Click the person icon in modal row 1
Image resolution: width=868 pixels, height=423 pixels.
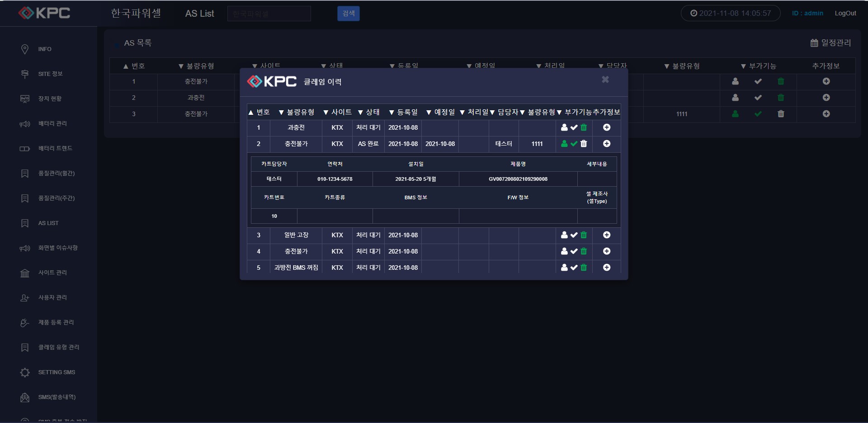click(564, 127)
